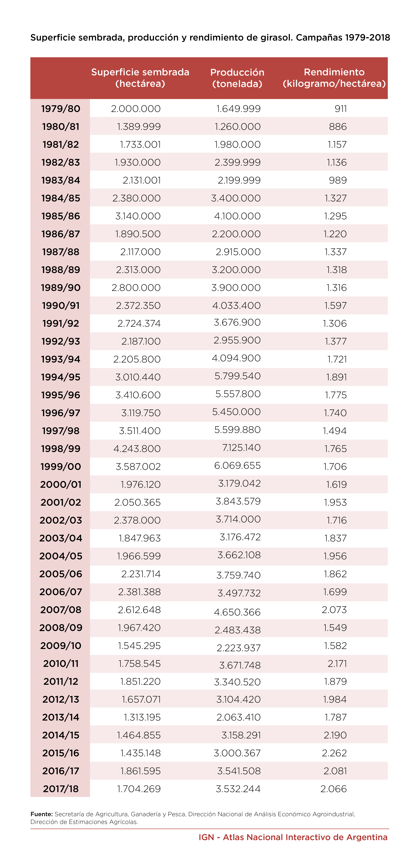Select the Producción (tonelada) column header

point(237,78)
